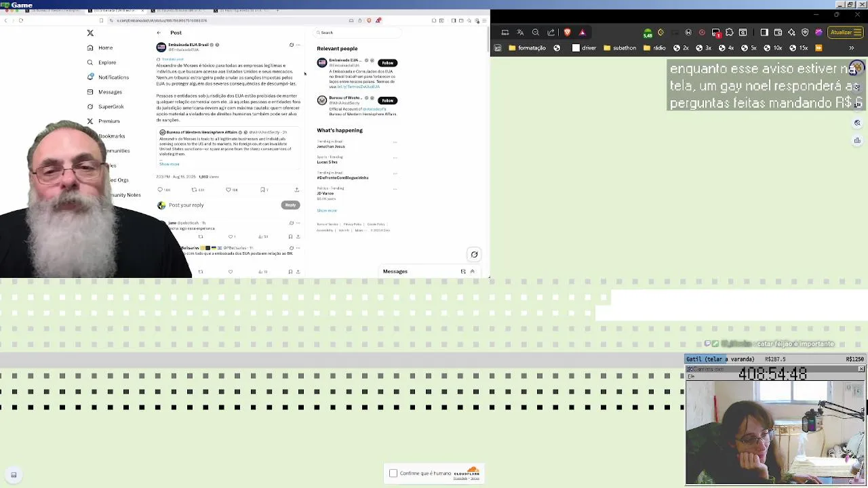
Task: Open the rádio bookmark folder
Action: [654, 48]
